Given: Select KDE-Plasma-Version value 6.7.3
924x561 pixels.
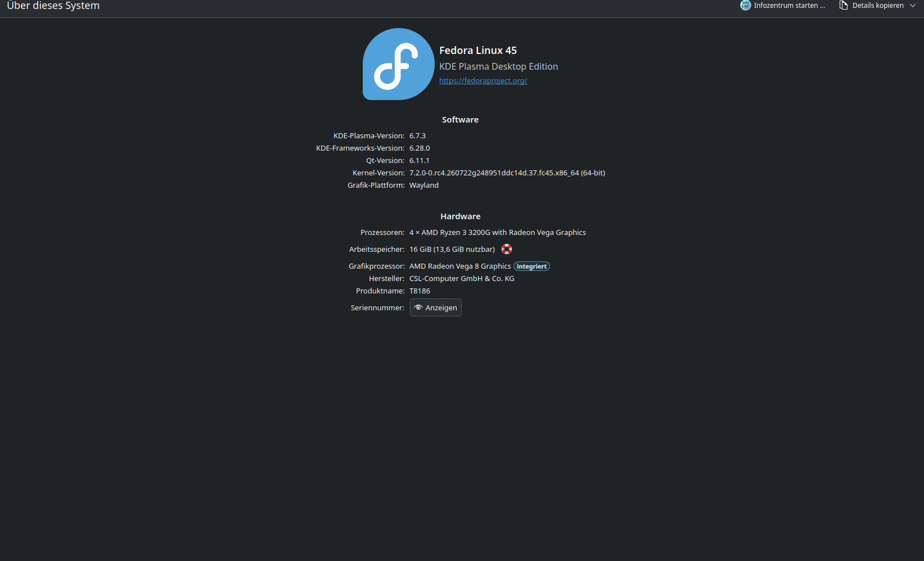Looking at the screenshot, I should (x=418, y=136).
